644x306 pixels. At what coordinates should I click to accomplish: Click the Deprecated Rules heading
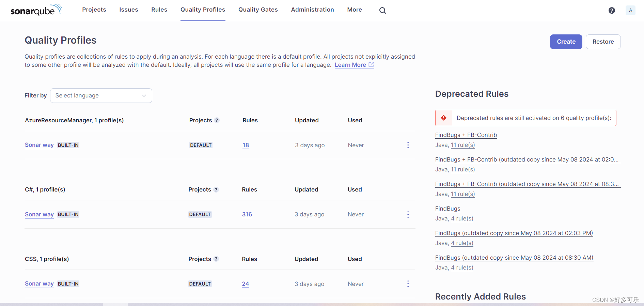tap(472, 94)
